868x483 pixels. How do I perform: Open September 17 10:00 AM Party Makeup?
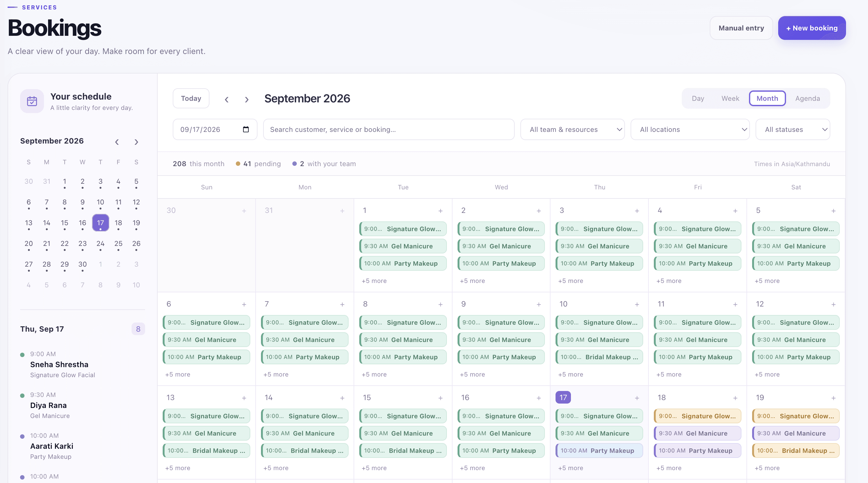(599, 451)
